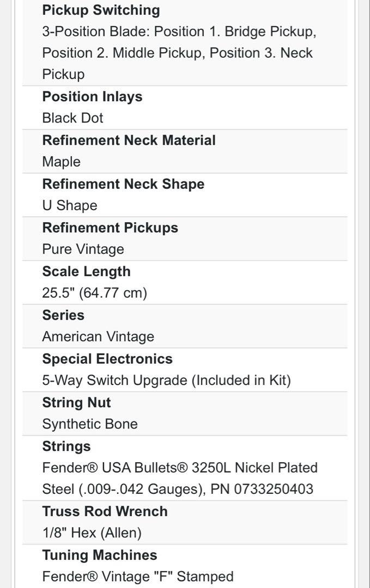Click the Fender USA Bullets strings description

(180, 479)
